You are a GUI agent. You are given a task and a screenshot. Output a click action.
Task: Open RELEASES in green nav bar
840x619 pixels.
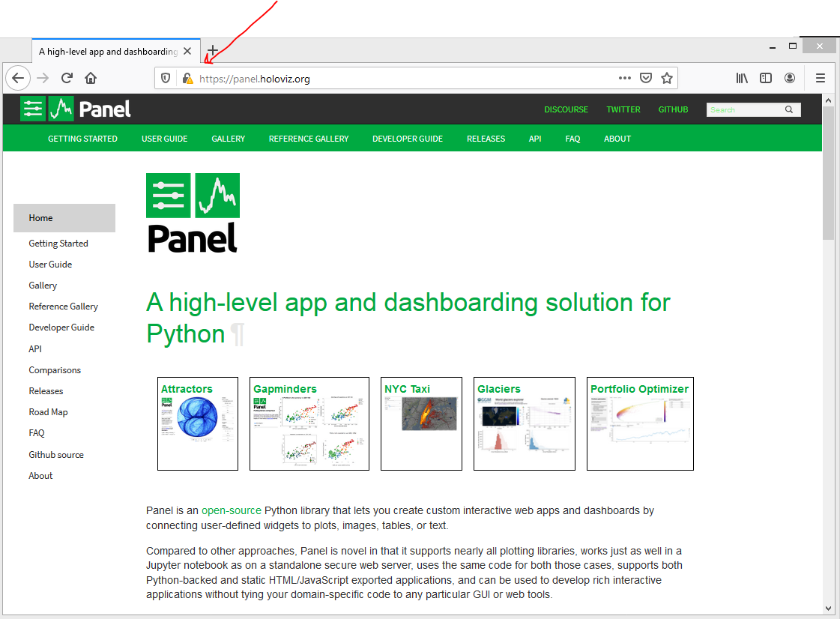click(x=486, y=139)
